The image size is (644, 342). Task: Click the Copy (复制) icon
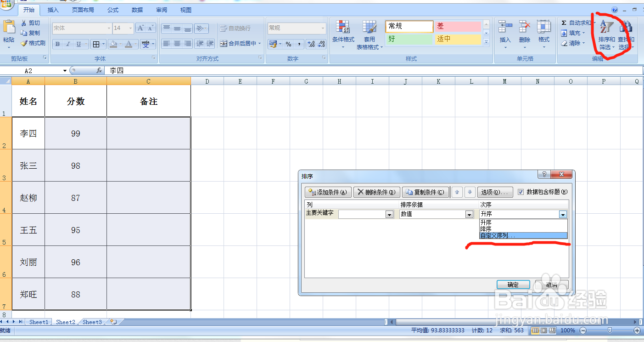(x=24, y=33)
